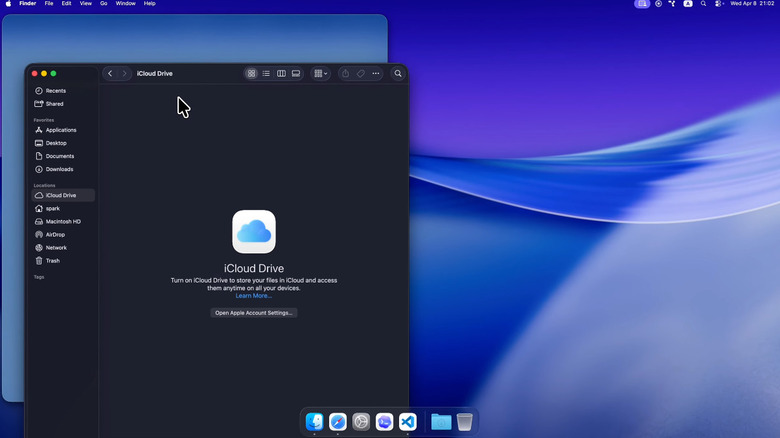This screenshot has width=780, height=438.
Task: Open the Group By dropdown in toolbar
Action: pos(320,74)
